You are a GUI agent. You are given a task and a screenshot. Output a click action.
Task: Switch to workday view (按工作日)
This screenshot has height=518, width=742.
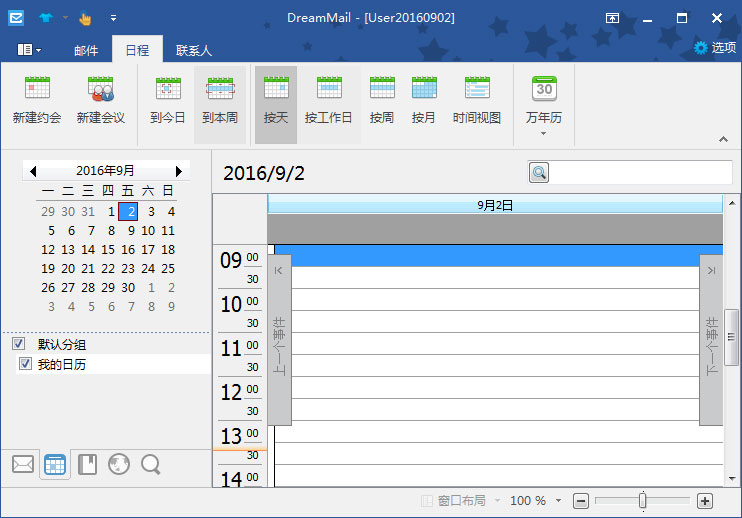(328, 105)
